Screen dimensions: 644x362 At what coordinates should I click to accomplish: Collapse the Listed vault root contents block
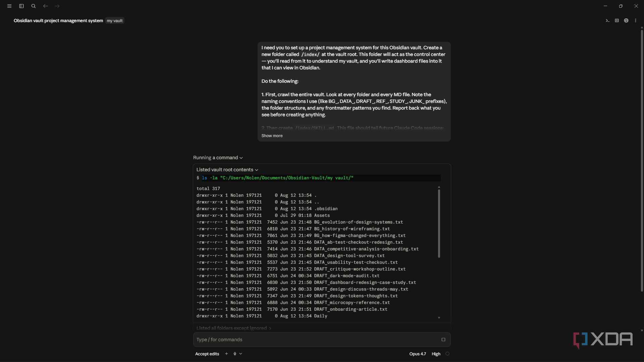point(227,170)
